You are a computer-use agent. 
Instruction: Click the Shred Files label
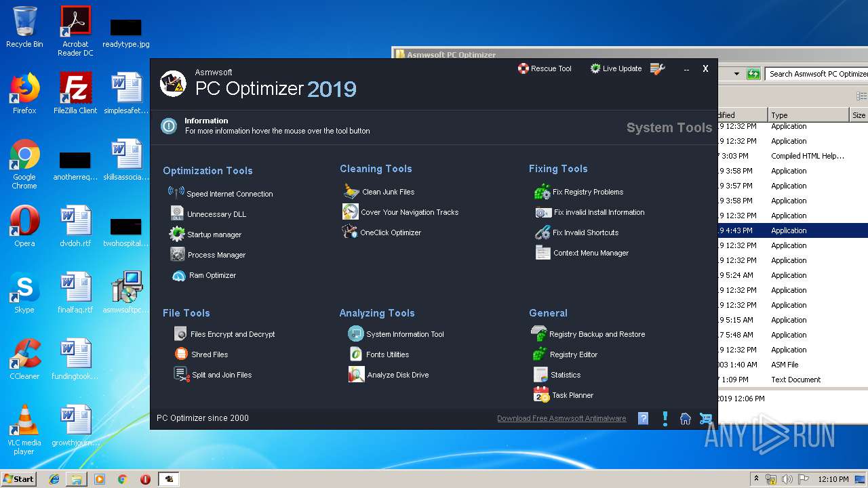pyautogui.click(x=210, y=354)
